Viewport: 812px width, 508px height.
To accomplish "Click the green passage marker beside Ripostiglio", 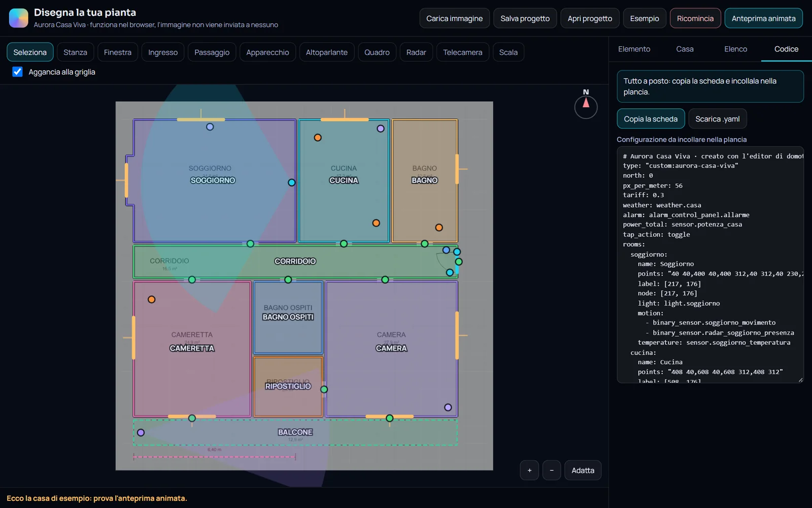I will pos(324,390).
